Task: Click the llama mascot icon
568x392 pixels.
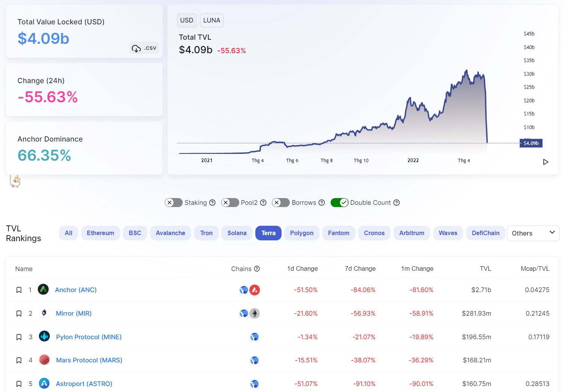Action: click(15, 181)
